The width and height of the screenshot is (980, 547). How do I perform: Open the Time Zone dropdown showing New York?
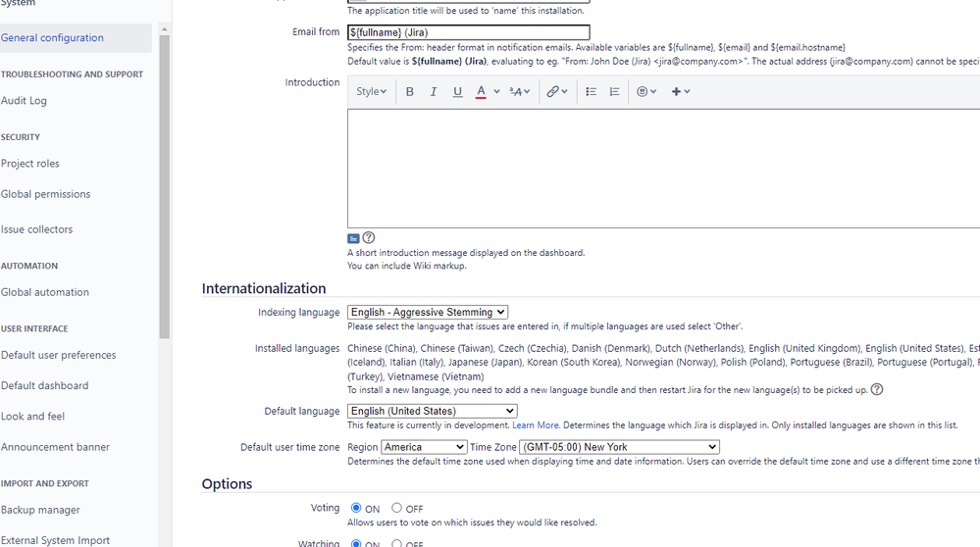[x=619, y=447]
